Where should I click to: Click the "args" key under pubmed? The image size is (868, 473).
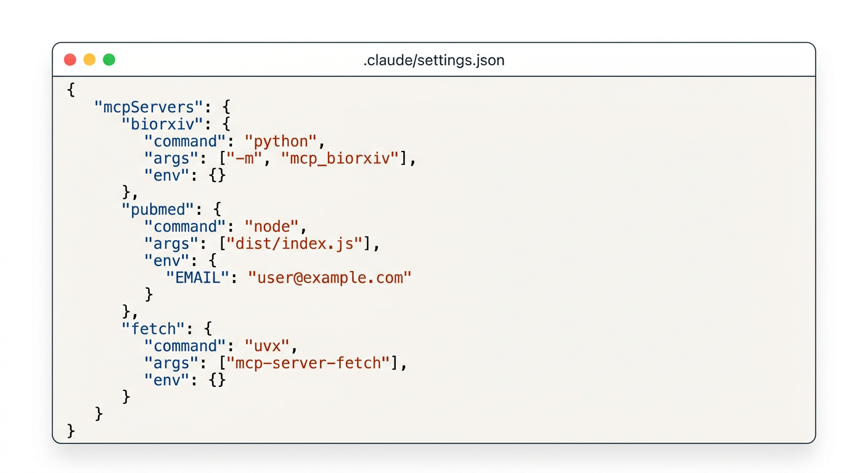click(x=170, y=244)
